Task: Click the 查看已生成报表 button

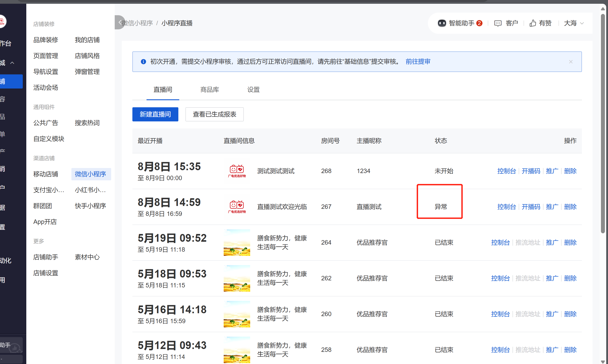Action: (214, 114)
